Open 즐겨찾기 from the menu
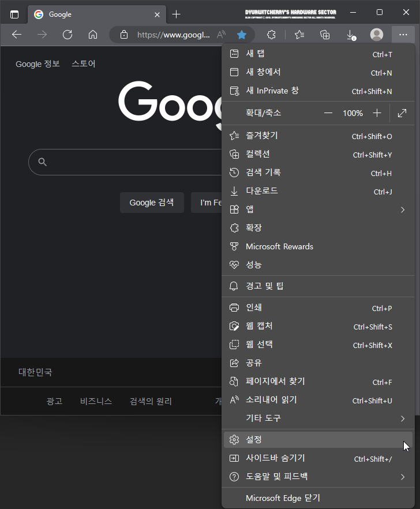420x509 pixels. (x=318, y=136)
